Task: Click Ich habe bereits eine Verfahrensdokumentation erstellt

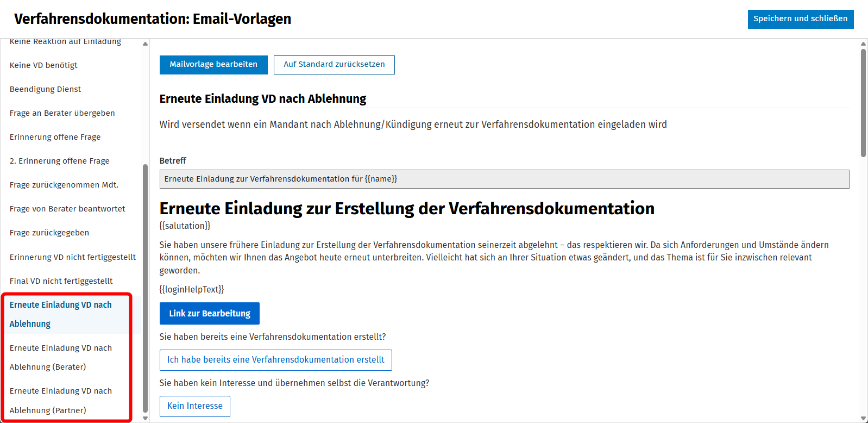Action: click(x=276, y=360)
